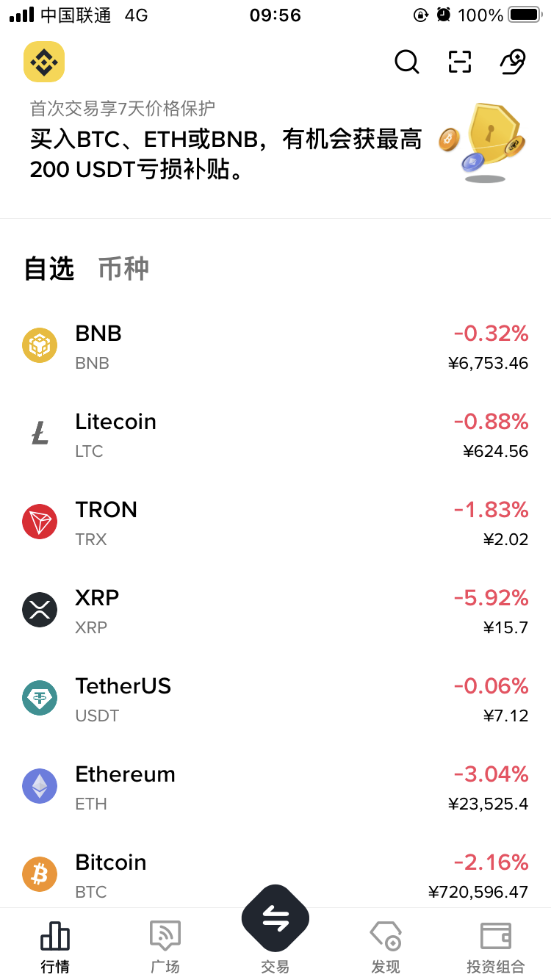Open the search magnifier icon
Screen dimensions: 551x980
(406, 62)
